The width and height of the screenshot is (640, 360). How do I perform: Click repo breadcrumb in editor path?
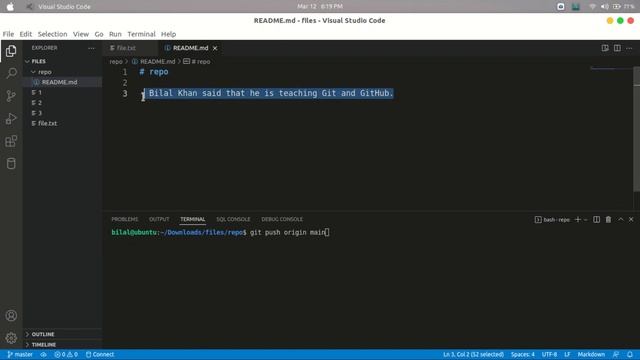coord(116,62)
